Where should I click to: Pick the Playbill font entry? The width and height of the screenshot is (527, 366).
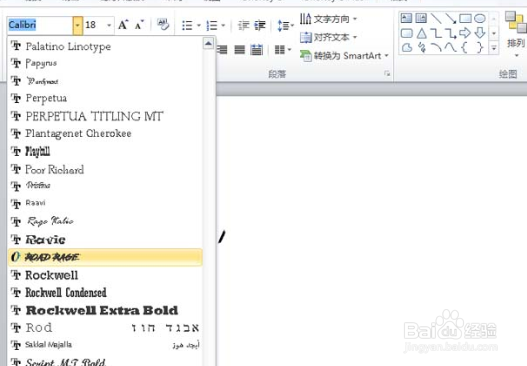(x=105, y=151)
